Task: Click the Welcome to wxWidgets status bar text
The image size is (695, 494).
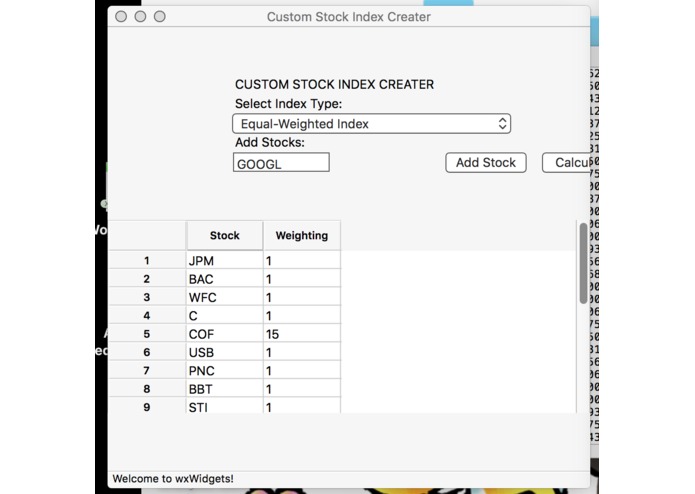Action: 173,478
